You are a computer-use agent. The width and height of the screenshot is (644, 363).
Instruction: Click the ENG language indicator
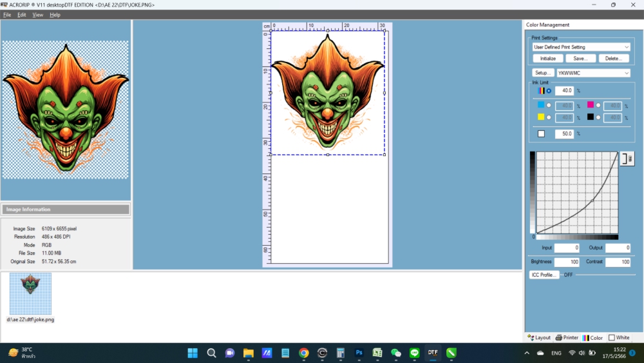tap(556, 353)
